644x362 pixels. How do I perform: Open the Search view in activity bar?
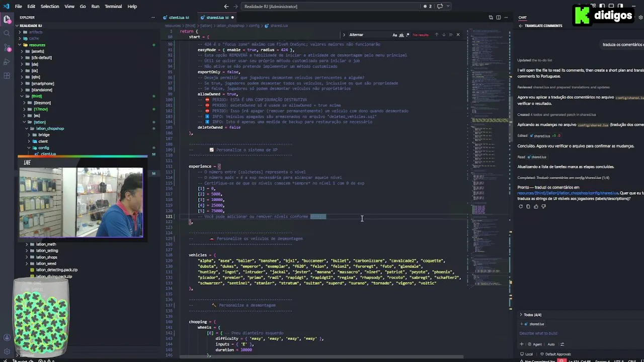[7, 33]
